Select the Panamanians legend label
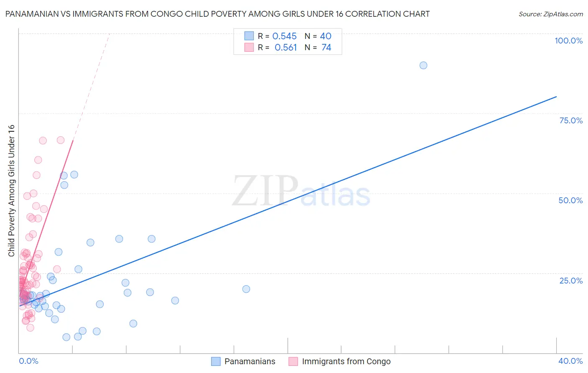 click(250, 361)
